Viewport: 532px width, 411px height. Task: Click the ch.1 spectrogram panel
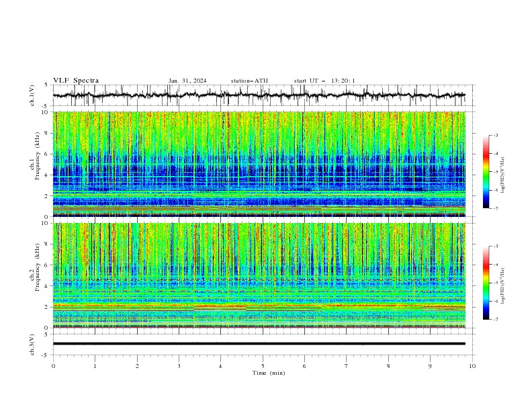259,164
